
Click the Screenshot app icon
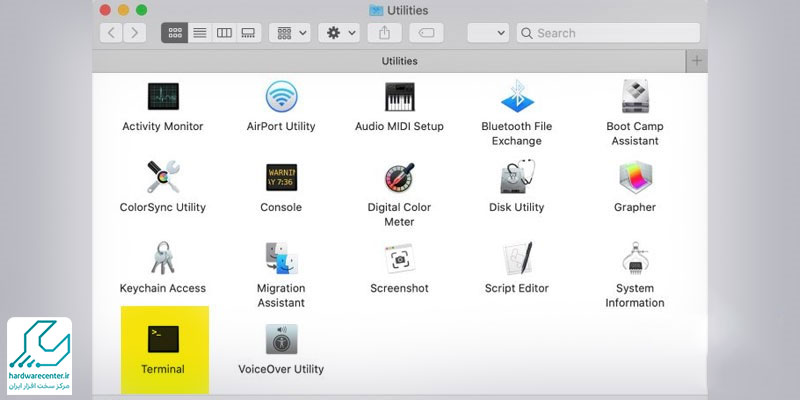[399, 258]
